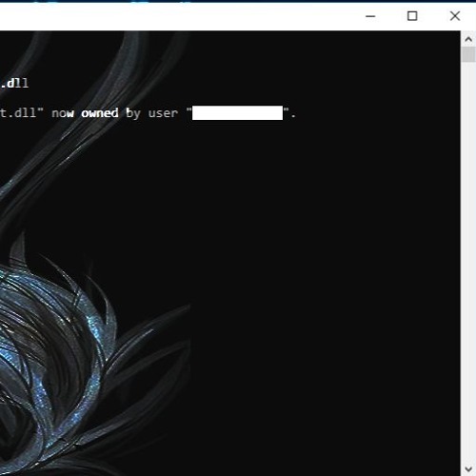
Task: Click the word "user" in console output
Action: click(x=163, y=113)
